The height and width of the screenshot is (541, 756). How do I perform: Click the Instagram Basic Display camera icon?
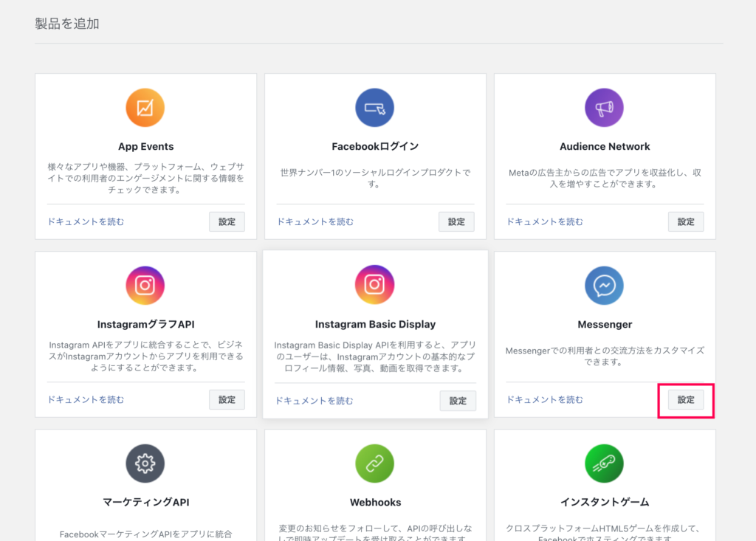click(x=374, y=284)
